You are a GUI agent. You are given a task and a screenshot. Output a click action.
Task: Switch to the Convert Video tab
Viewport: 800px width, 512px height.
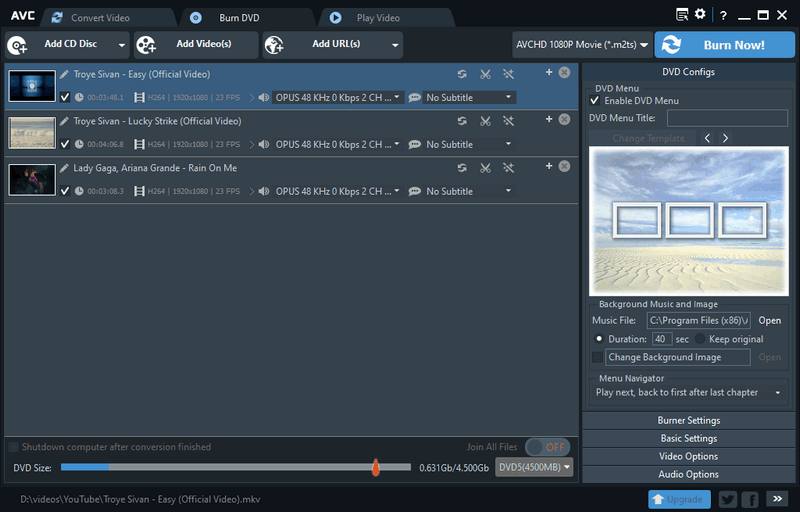tap(98, 17)
